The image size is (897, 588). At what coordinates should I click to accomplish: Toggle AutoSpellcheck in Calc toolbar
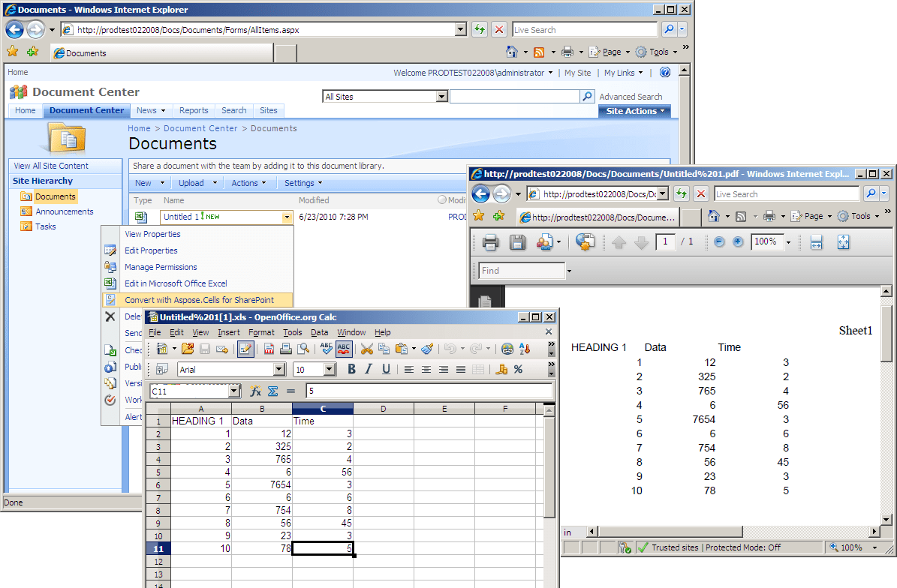(343, 349)
